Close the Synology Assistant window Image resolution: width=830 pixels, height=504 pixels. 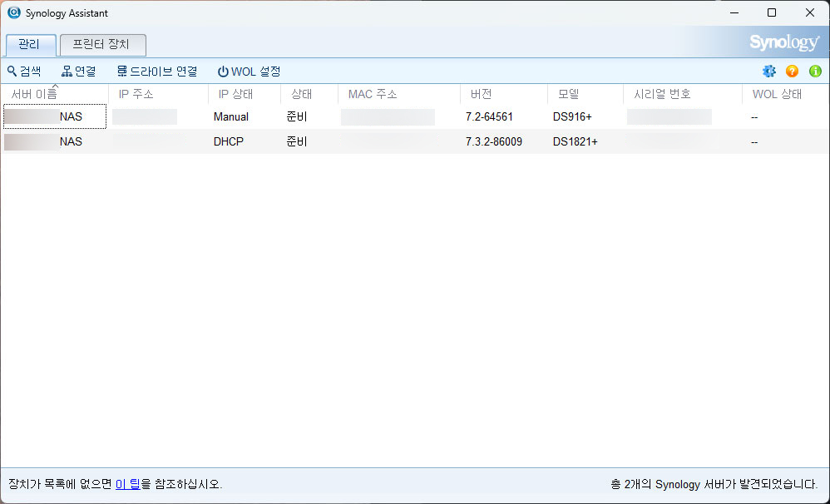click(x=810, y=12)
